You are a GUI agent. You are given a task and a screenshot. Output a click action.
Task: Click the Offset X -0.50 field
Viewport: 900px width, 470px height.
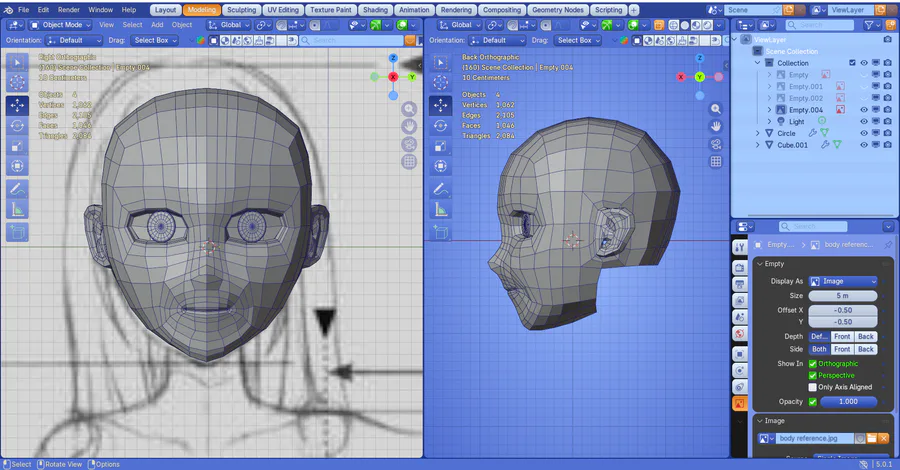(843, 310)
